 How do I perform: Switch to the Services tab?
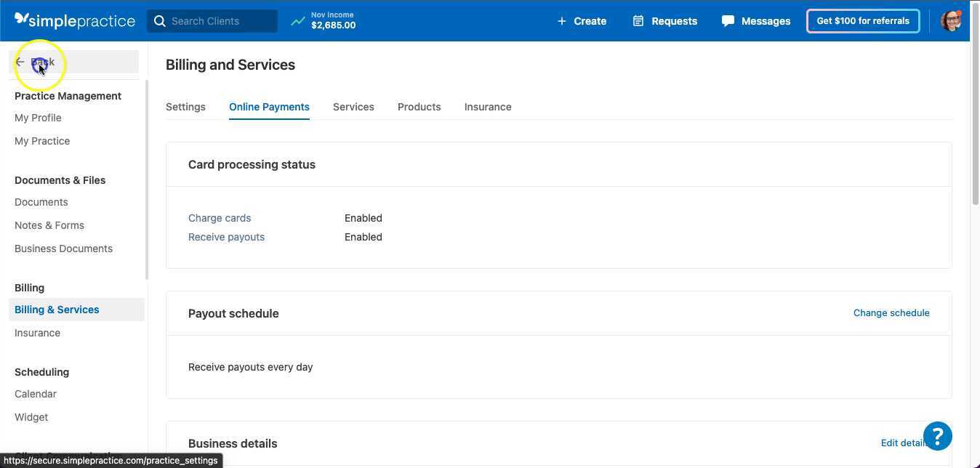(353, 107)
